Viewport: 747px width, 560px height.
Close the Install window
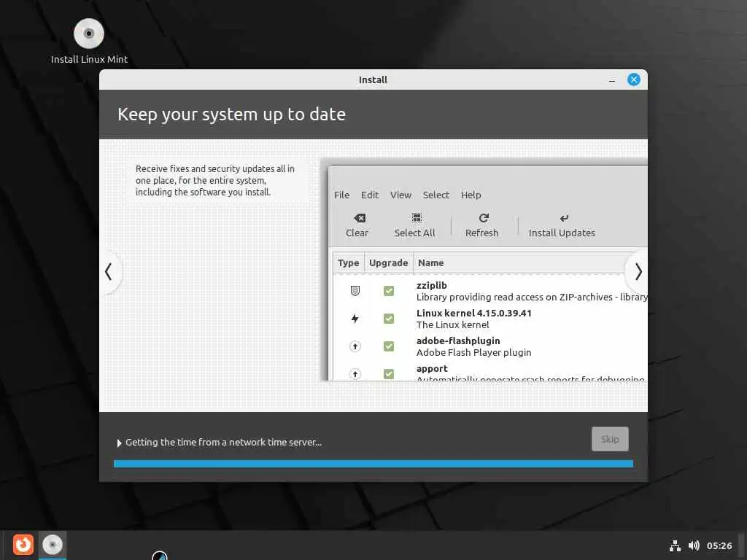pos(634,79)
